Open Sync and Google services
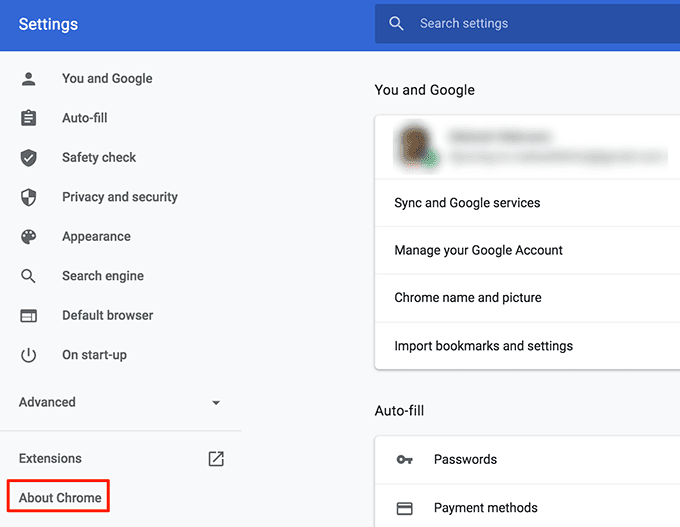Viewport: 680px width, 527px height. [467, 203]
